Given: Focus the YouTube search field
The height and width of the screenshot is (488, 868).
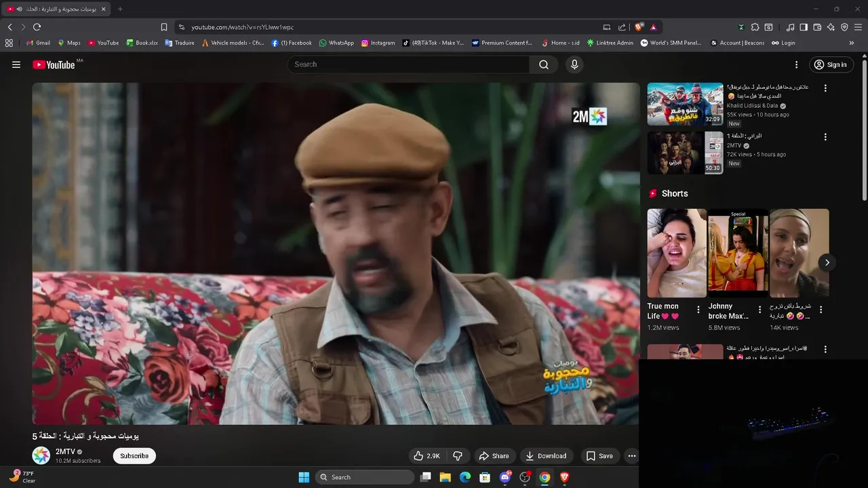Looking at the screenshot, I should 409,64.
